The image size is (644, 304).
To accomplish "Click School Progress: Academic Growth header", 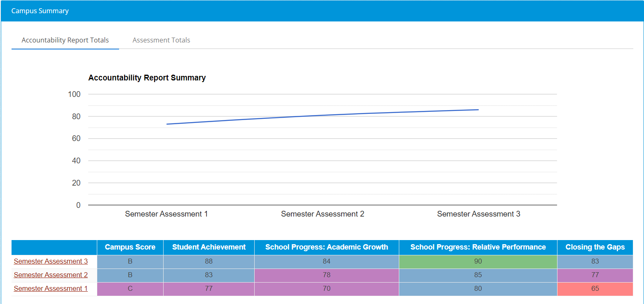I will 327,247.
